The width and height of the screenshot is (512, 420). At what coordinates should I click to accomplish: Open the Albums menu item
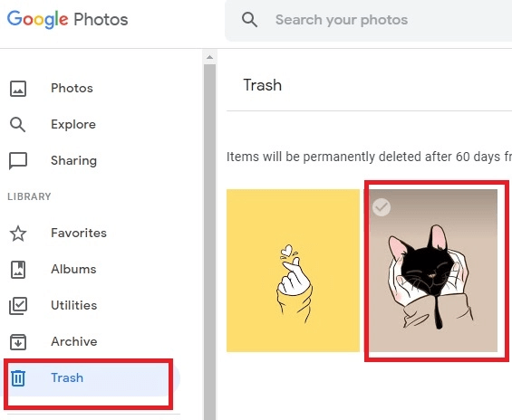click(x=73, y=270)
